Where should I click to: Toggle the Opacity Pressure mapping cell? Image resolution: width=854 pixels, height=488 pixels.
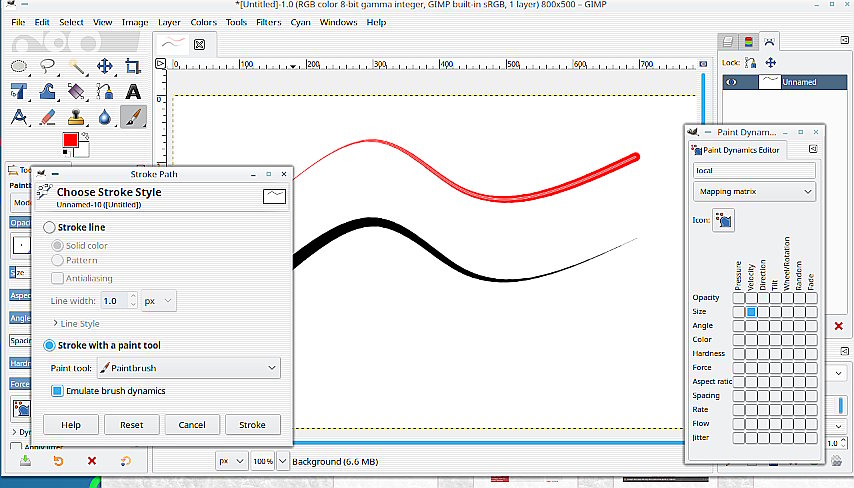coord(739,298)
